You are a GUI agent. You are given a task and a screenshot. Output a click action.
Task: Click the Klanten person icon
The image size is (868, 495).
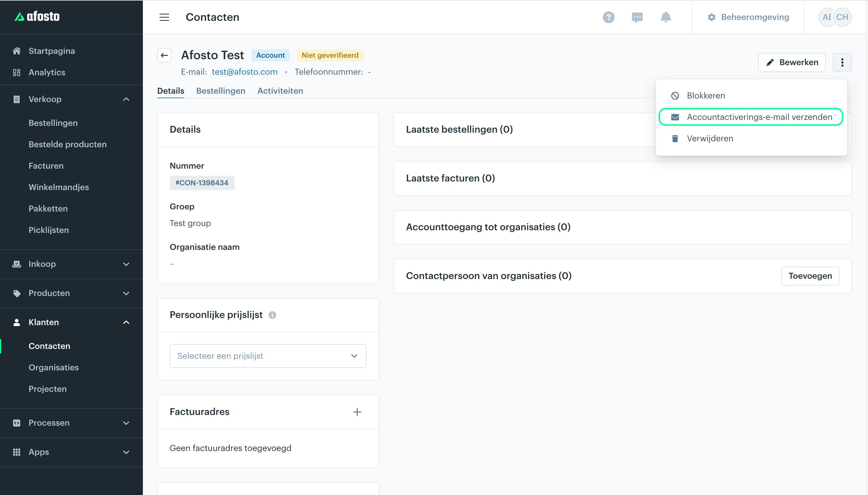[x=17, y=322]
